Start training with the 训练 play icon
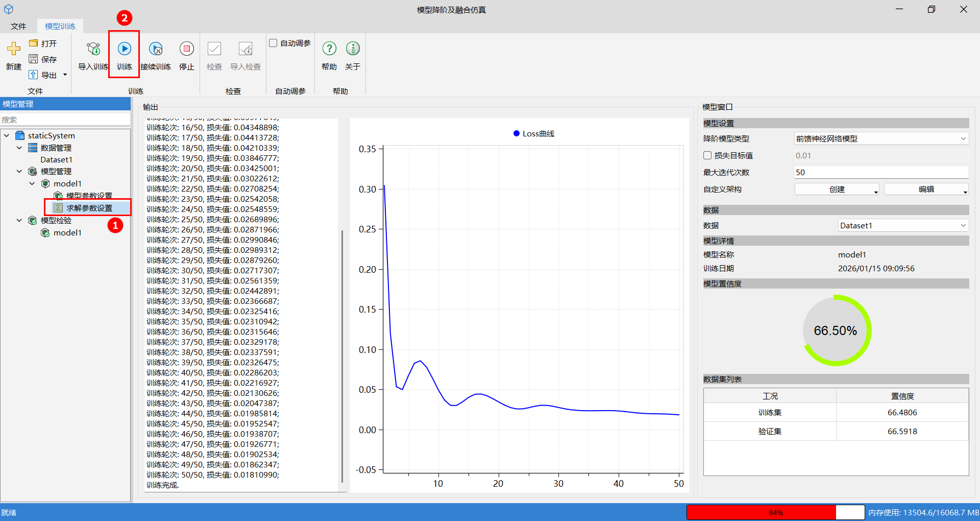 (x=124, y=49)
